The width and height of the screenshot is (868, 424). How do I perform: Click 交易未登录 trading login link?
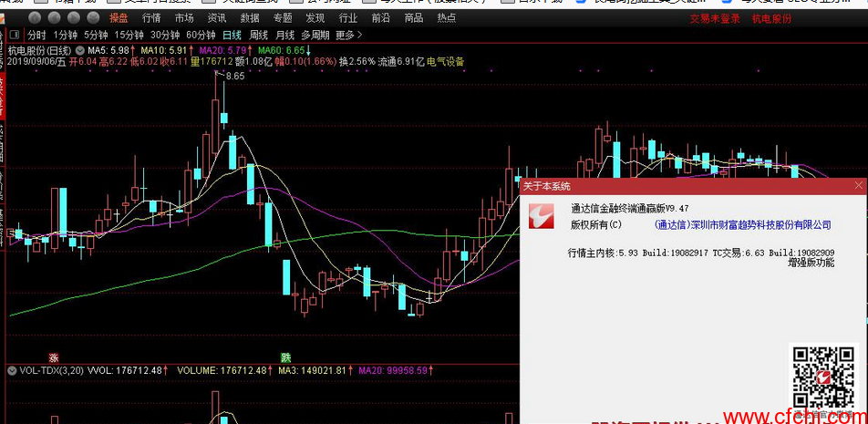715,19
